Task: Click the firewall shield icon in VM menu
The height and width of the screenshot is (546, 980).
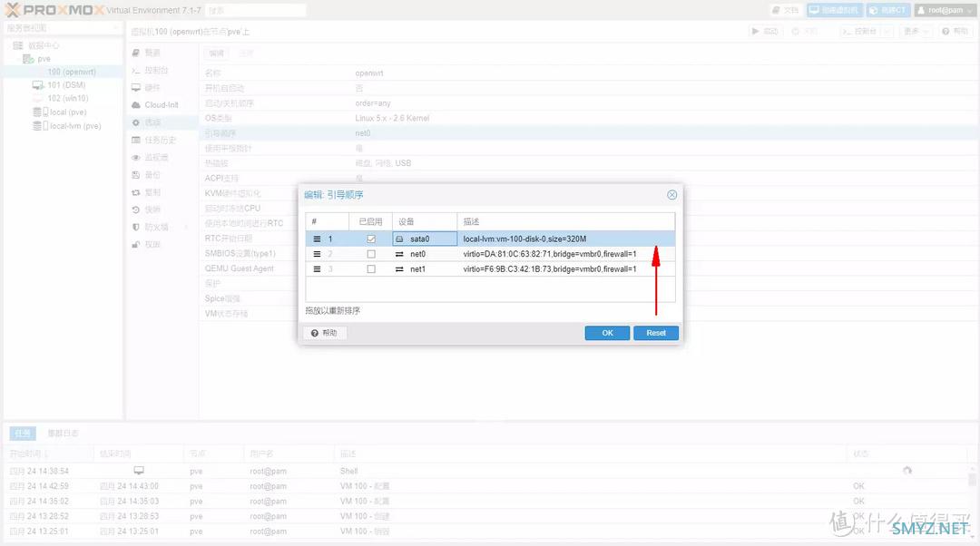Action: (135, 228)
